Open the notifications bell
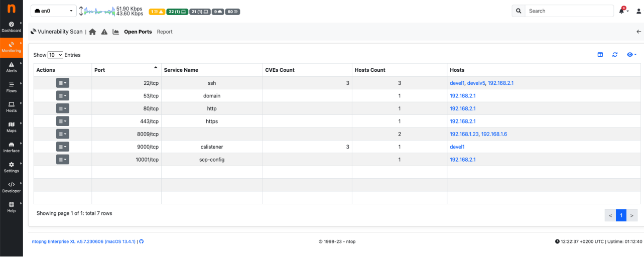Screen dimensions: 644x257 [x=621, y=11]
